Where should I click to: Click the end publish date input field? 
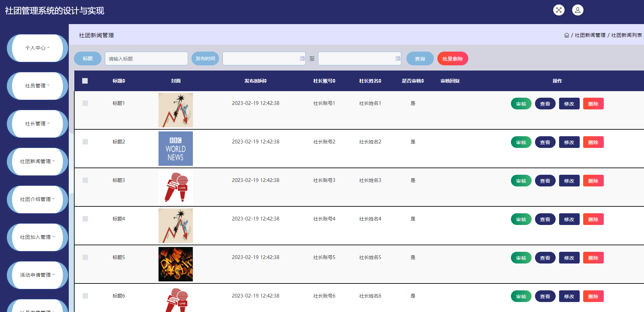[x=360, y=58]
